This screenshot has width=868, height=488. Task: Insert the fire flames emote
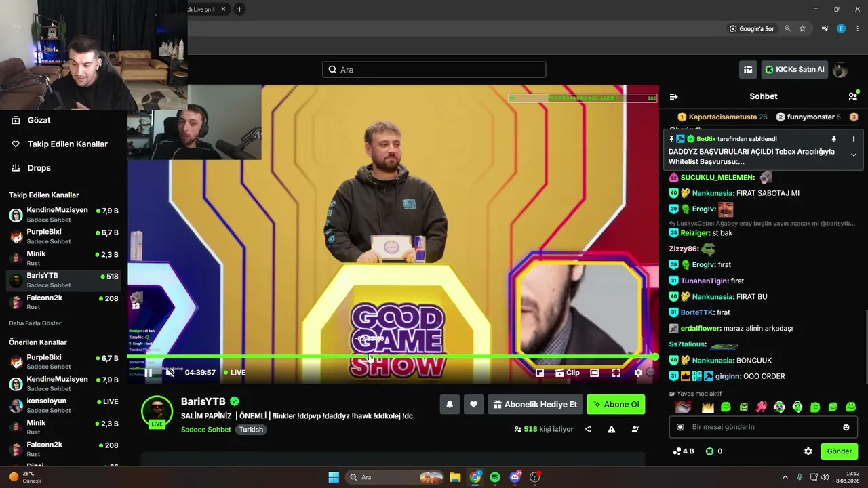pyautogui.click(x=708, y=407)
